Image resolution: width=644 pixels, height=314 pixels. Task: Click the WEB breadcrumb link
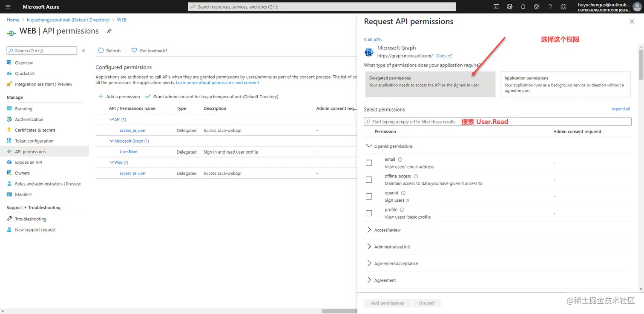[122, 20]
